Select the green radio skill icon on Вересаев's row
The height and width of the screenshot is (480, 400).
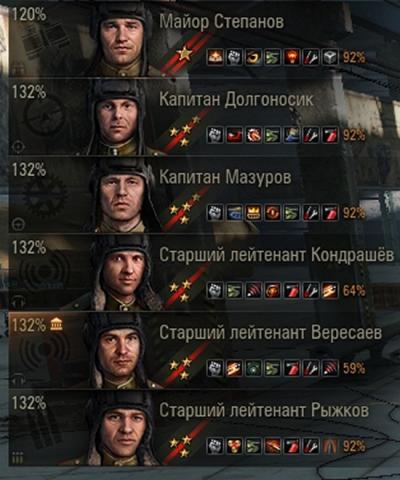pos(254,368)
